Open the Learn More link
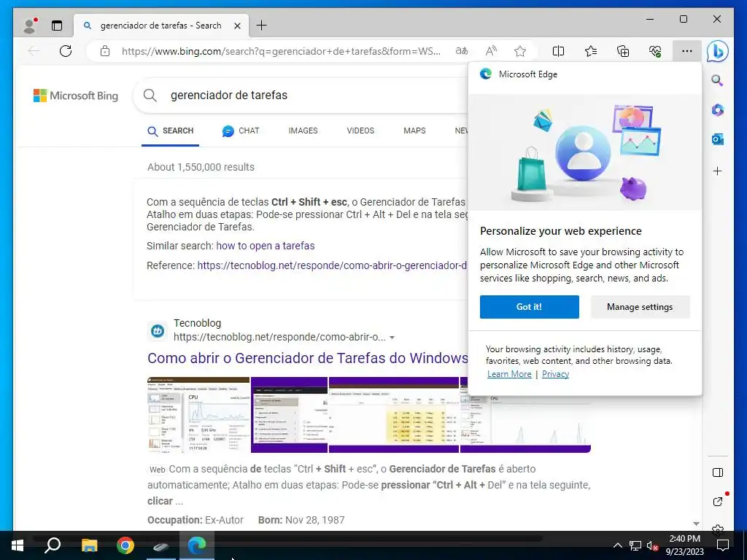 509,374
